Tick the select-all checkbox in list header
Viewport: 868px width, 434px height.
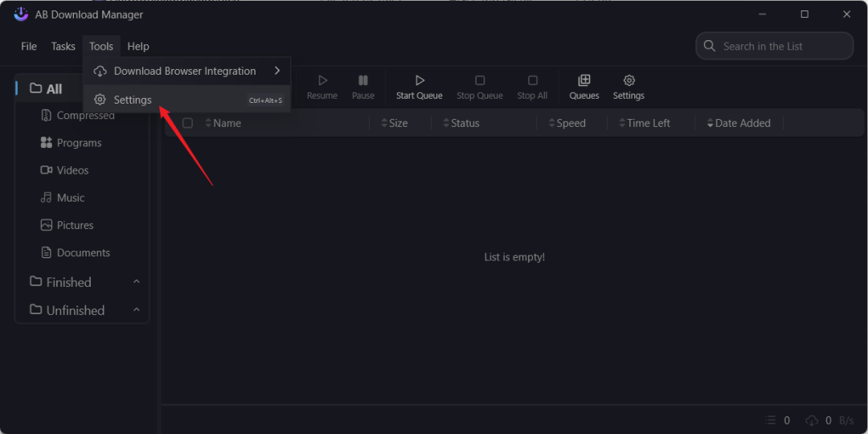coord(187,123)
